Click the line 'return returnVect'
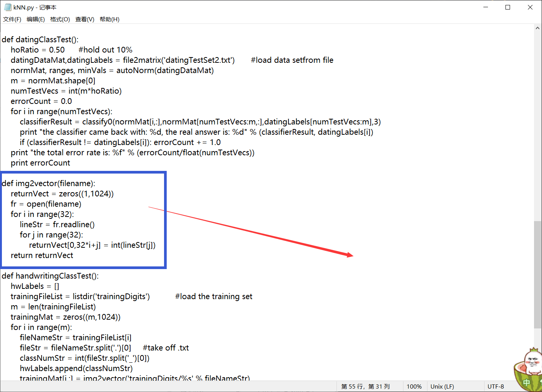 (x=42, y=255)
